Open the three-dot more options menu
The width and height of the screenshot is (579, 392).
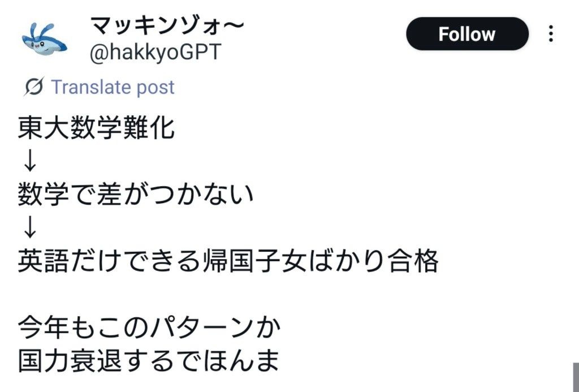coord(550,35)
